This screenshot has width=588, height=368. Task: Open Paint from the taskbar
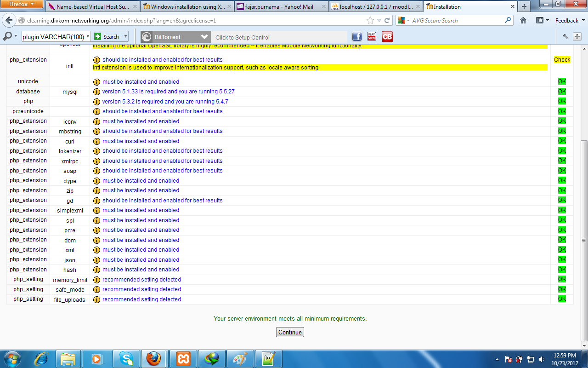click(240, 358)
